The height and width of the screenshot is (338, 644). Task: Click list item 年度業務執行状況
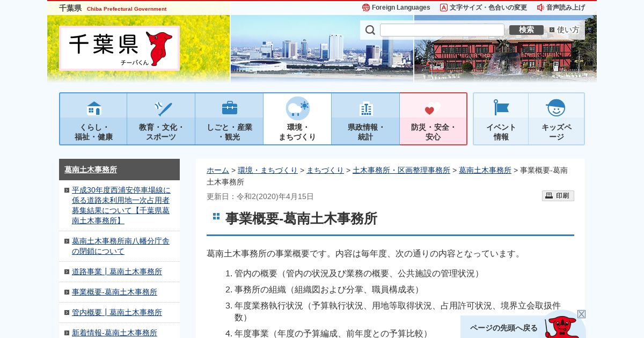[398, 311]
